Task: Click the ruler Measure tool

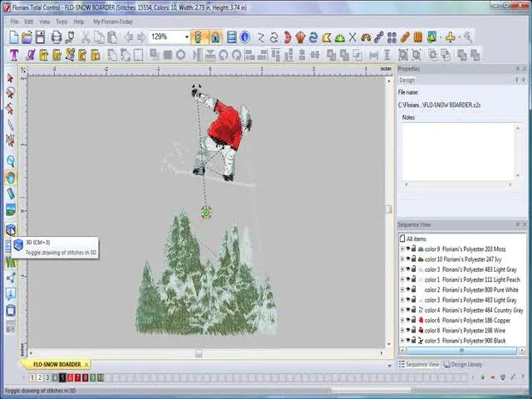Action: click(11, 194)
